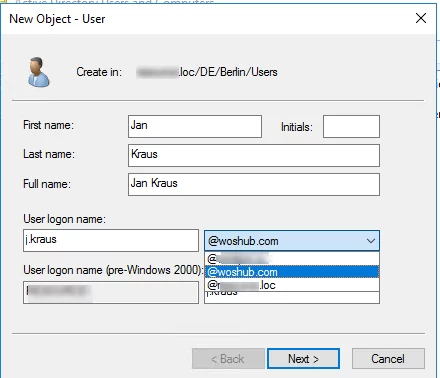Click the user avatar icon
The width and height of the screenshot is (440, 378).
[38, 72]
